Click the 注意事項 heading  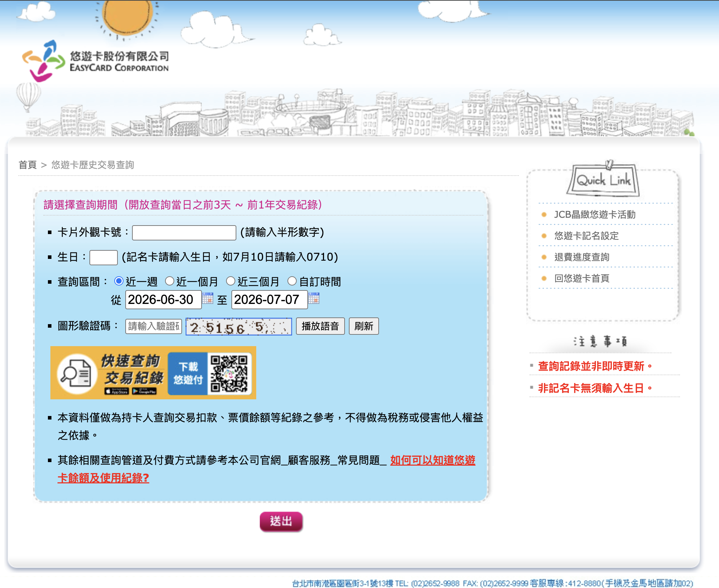point(600,341)
